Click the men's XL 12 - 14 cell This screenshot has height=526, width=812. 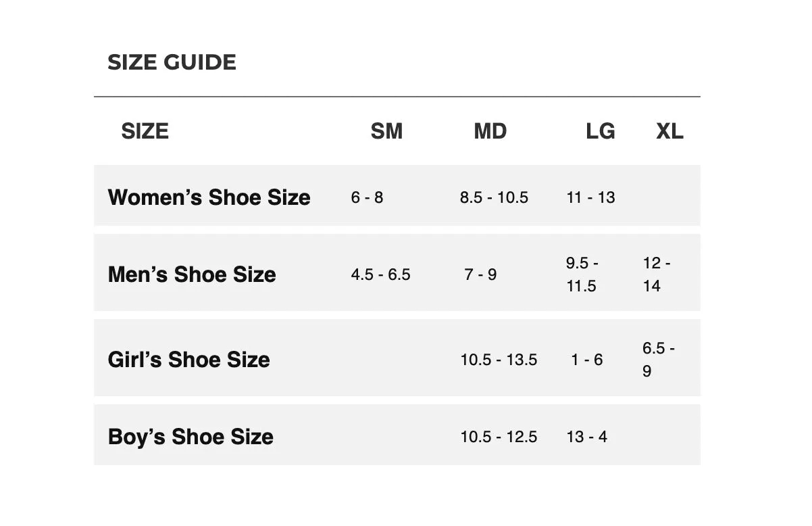[x=656, y=274]
